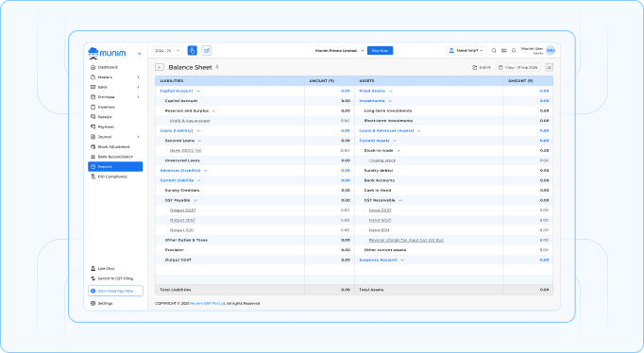The height and width of the screenshot is (353, 644).
Task: Collapse the Secured Loans row
Action: click(x=199, y=141)
